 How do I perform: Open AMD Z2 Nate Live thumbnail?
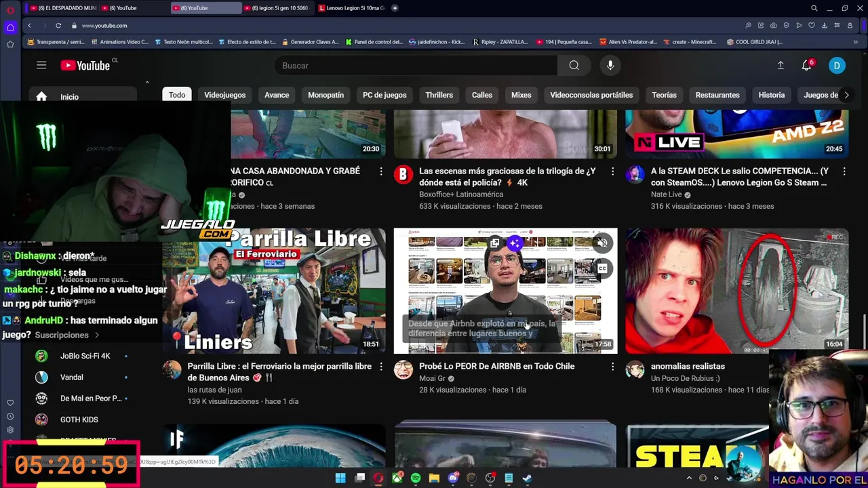pyautogui.click(x=736, y=134)
